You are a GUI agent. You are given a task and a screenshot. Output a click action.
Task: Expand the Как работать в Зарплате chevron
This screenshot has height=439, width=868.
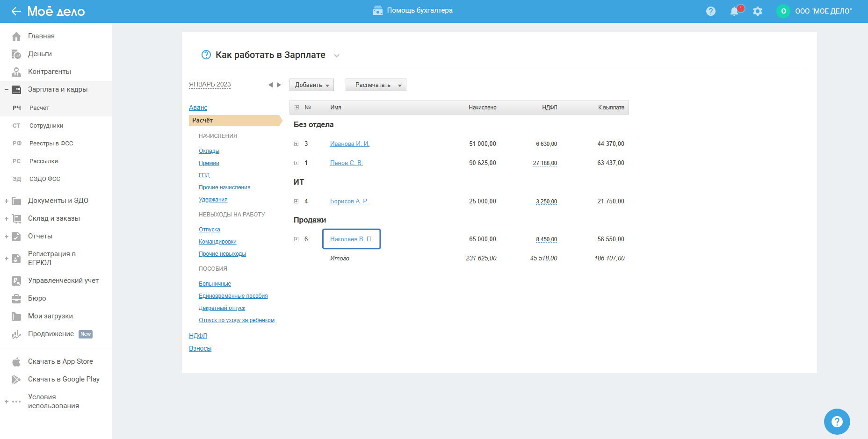coord(337,56)
